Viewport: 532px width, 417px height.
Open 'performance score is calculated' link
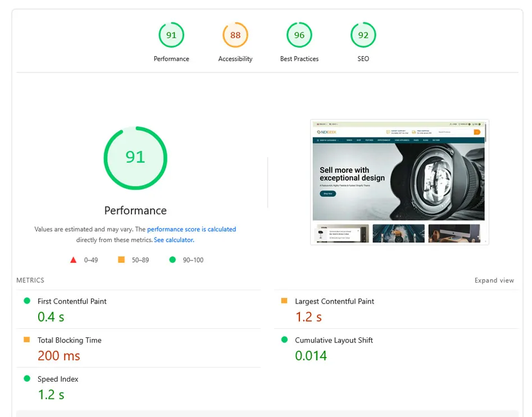point(192,229)
